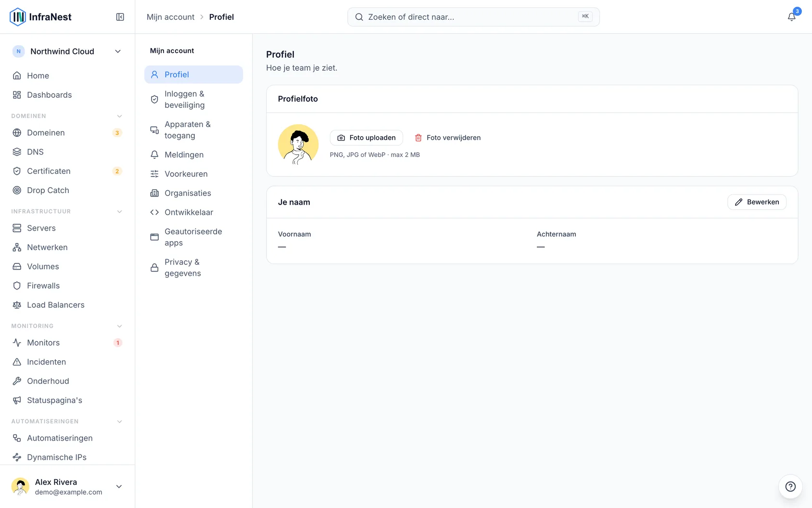
Task: Focus the Zoeken of direct naar search field
Action: pos(473,17)
